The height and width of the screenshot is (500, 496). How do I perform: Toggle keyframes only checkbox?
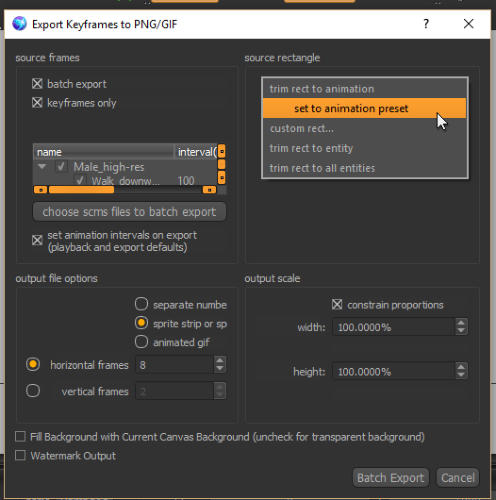tap(37, 102)
